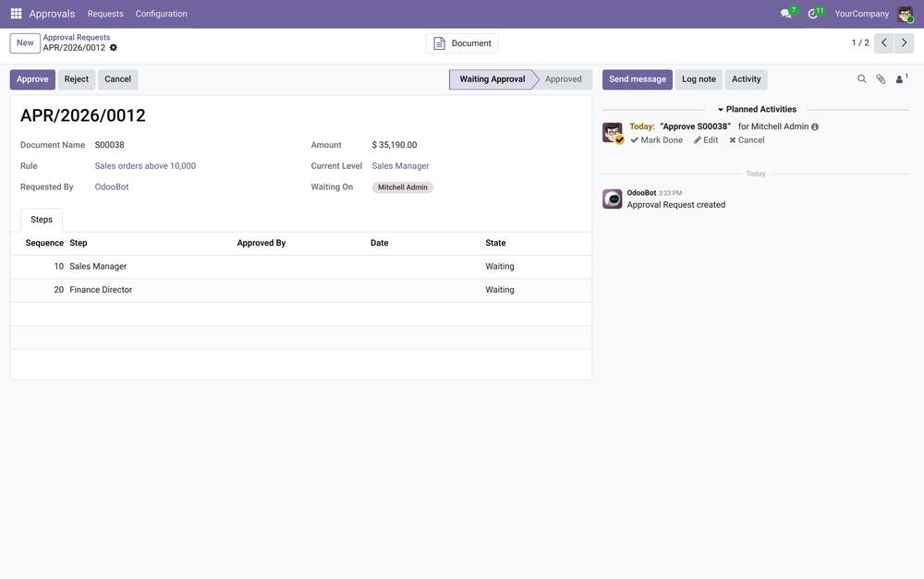Schedule an Activity button

click(x=746, y=79)
